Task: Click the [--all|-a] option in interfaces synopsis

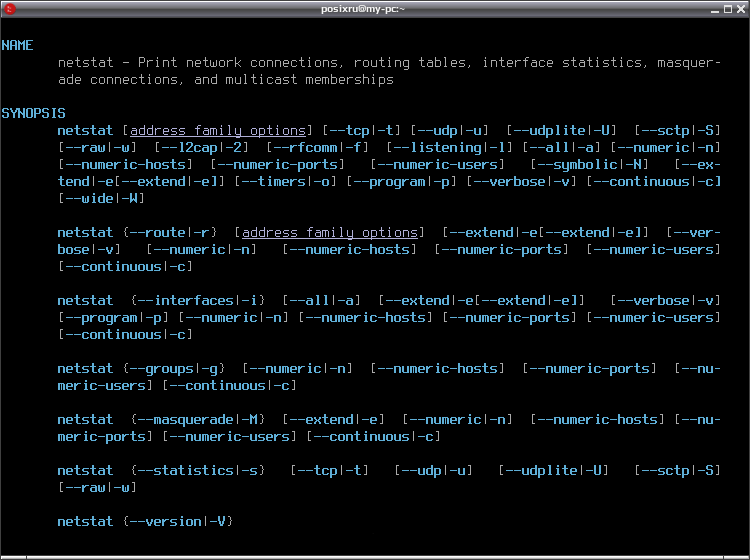Action: tap(321, 300)
